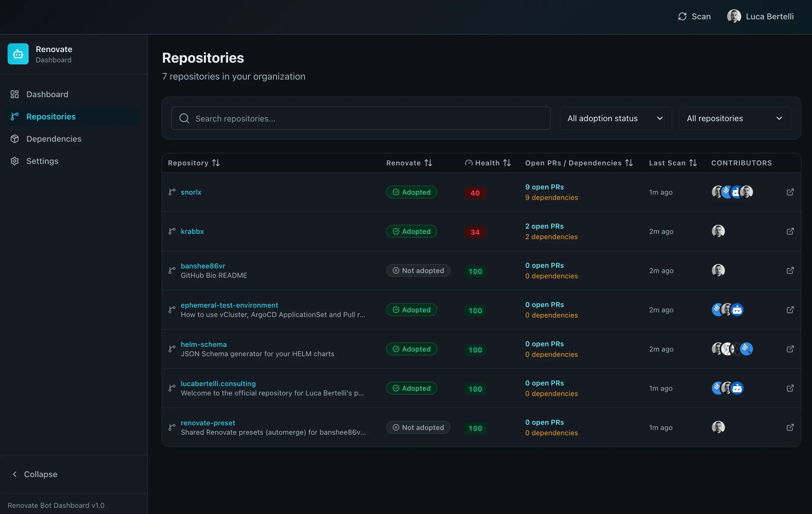This screenshot has width=812, height=514.
Task: Click the '2 dependencies' text for krabbx
Action: [x=551, y=237]
